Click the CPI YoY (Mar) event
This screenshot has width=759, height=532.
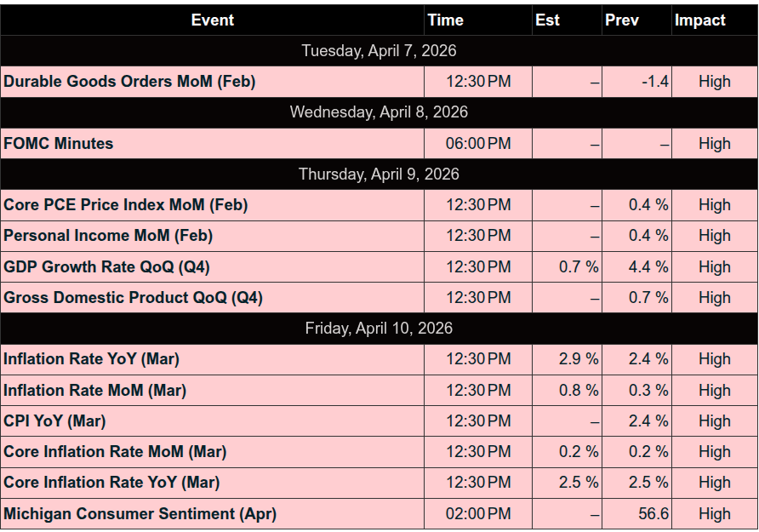click(x=54, y=421)
